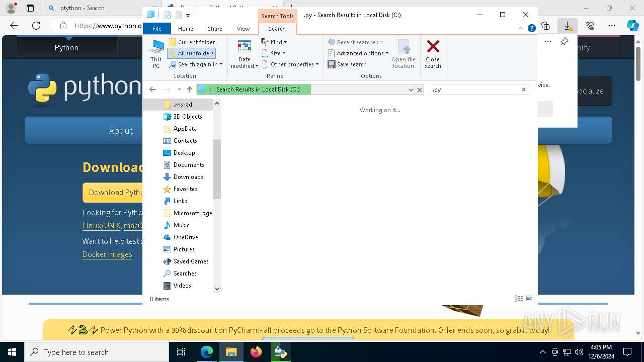This screenshot has width=644, height=362.
Task: Open Advanced options dropdown
Action: coord(358,53)
